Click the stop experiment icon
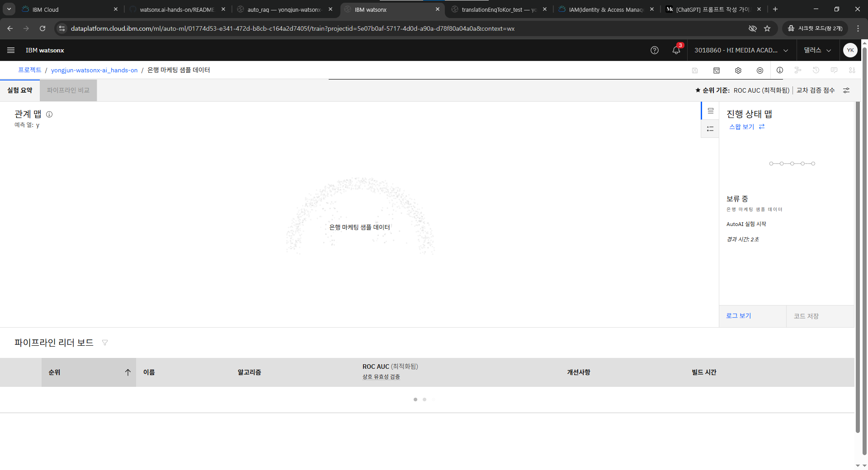 [760, 70]
